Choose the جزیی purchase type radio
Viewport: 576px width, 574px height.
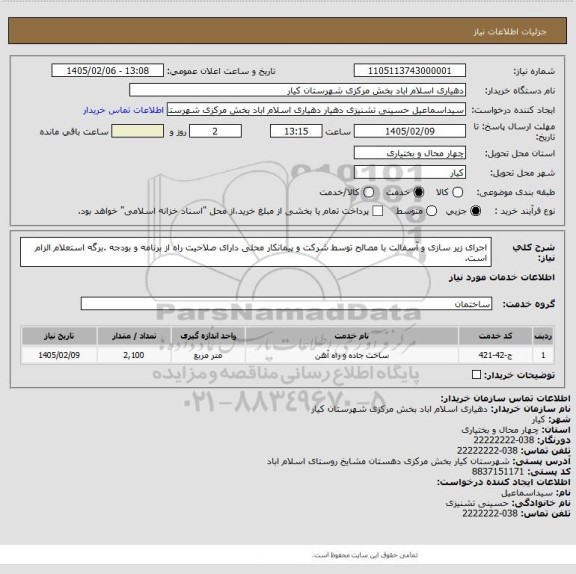pyautogui.click(x=475, y=211)
